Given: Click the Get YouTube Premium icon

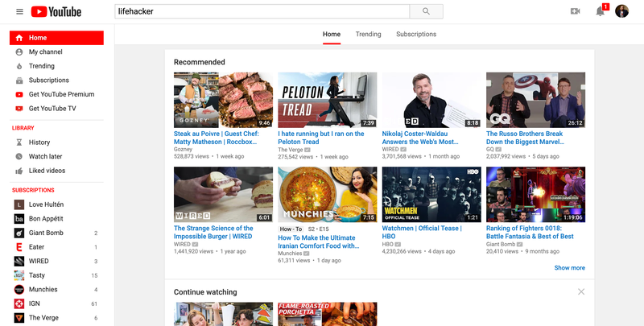Looking at the screenshot, I should [x=19, y=94].
